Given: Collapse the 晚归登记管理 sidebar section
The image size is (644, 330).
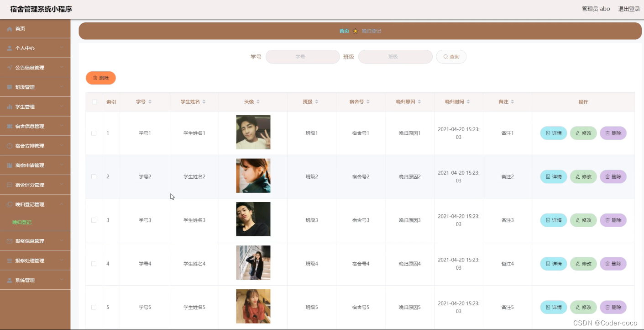Looking at the screenshot, I should tap(35, 204).
